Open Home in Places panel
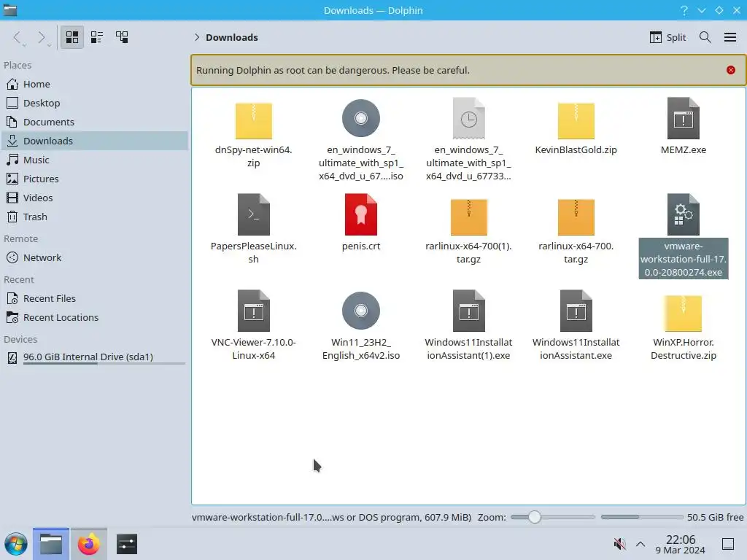The height and width of the screenshot is (560, 747). [94, 85]
